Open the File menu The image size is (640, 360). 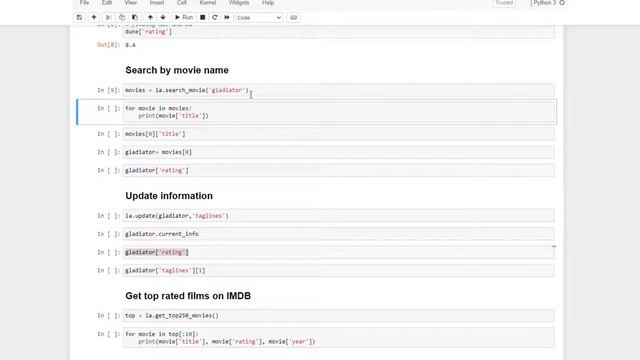point(84,3)
